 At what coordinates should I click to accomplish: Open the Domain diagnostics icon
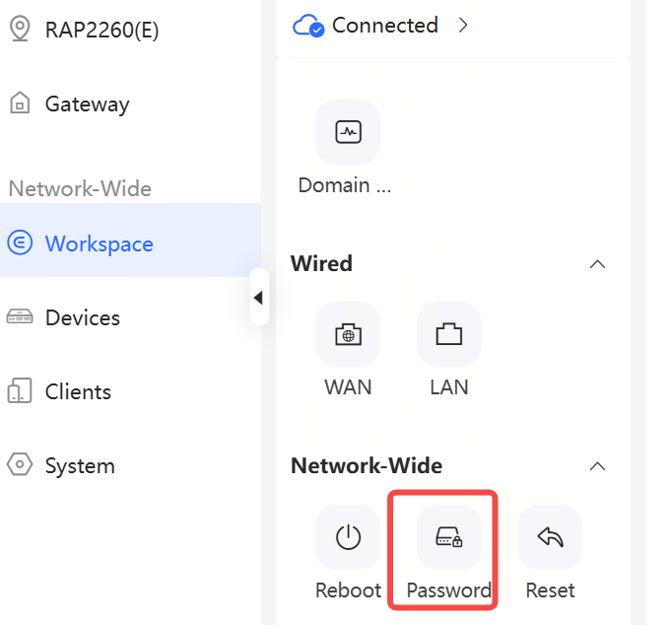click(348, 132)
